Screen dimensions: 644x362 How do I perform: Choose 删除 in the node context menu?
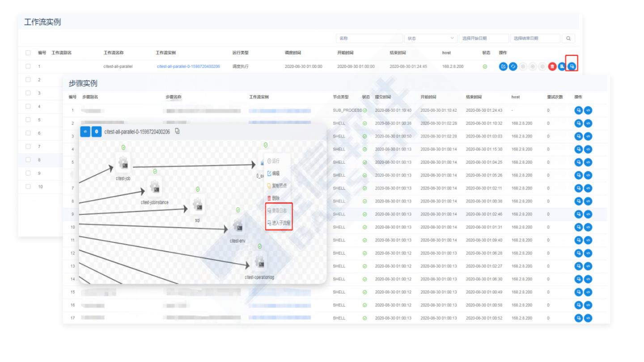pos(273,198)
